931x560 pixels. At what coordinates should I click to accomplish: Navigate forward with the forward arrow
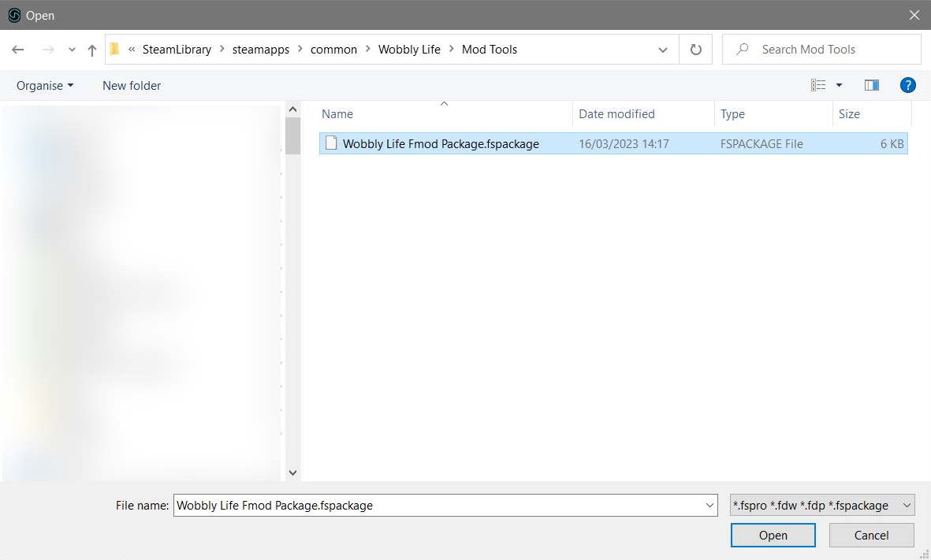pos(47,49)
